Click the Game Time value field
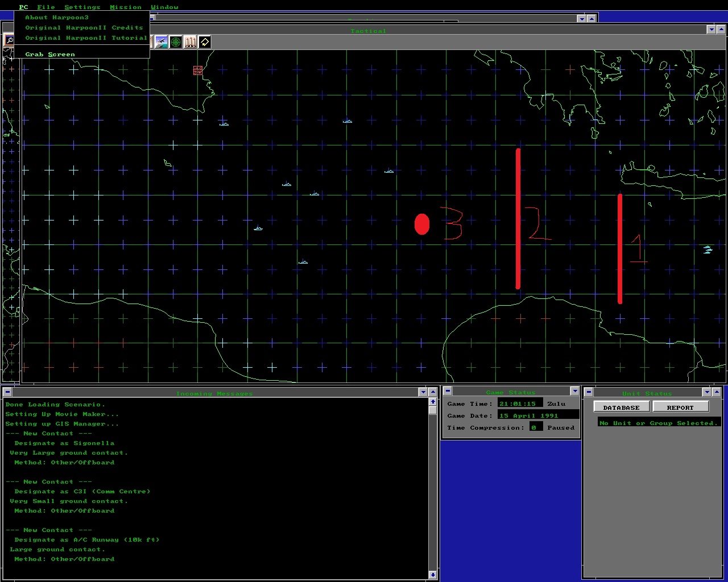Screen dimensions: 728x582 point(520,404)
